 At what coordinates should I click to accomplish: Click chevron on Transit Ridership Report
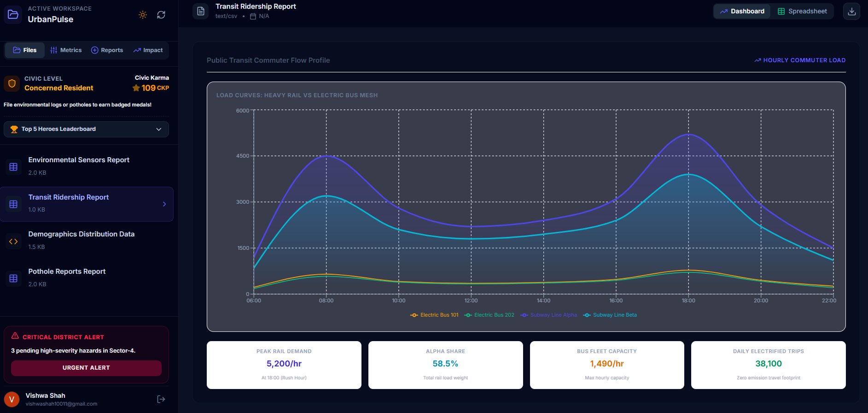point(164,204)
